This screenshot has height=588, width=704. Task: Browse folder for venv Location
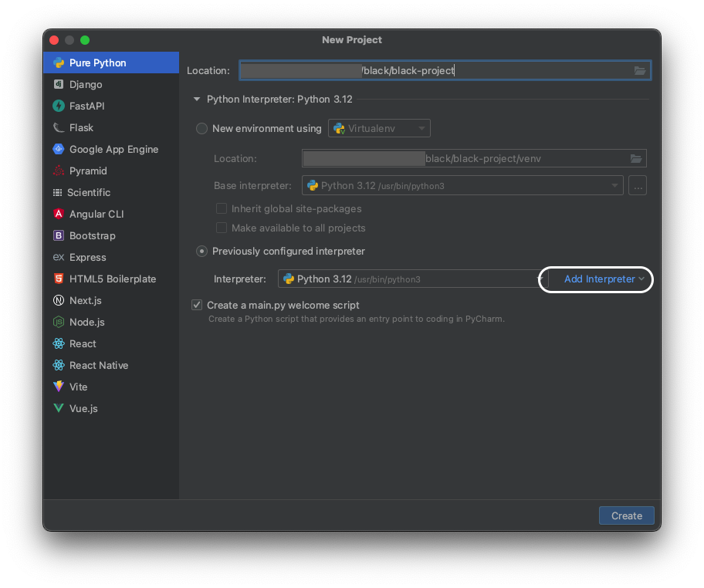click(x=636, y=158)
